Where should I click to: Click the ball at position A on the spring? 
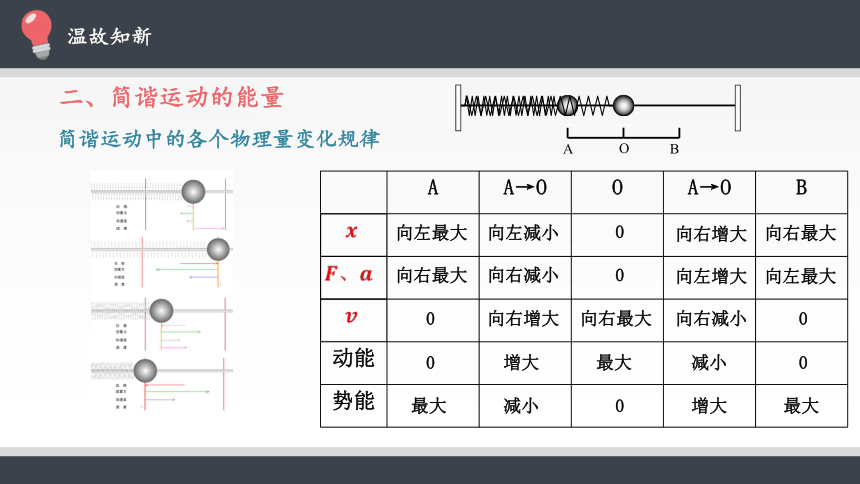pos(568,105)
